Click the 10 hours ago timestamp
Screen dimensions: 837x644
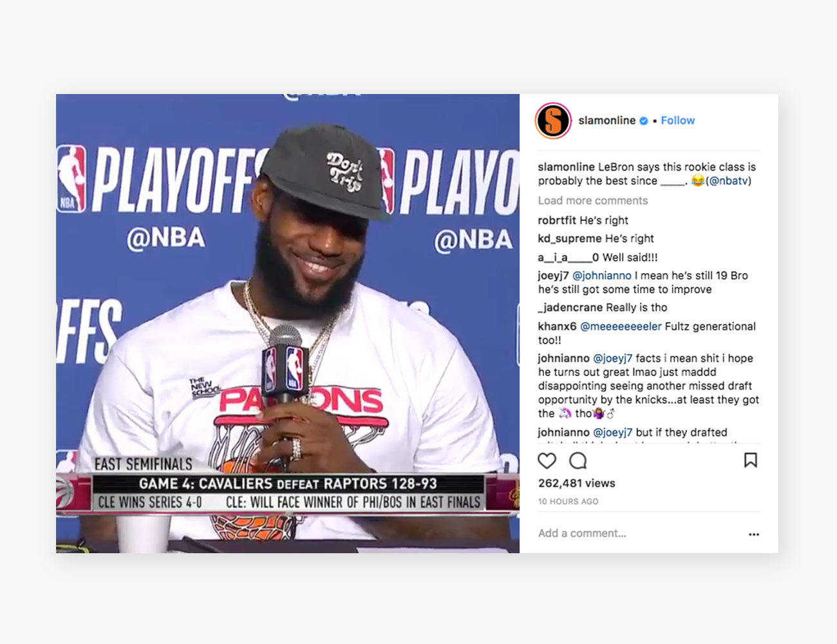(x=568, y=501)
